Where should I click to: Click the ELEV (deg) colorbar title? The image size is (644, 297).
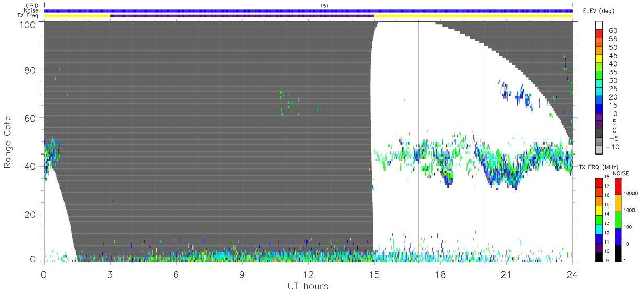pos(599,11)
